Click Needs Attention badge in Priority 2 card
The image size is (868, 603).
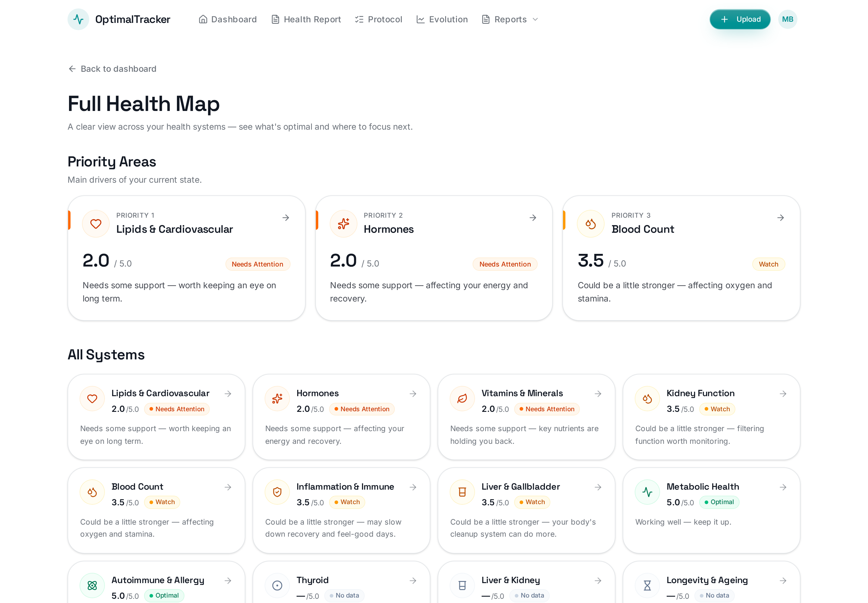[505, 264]
